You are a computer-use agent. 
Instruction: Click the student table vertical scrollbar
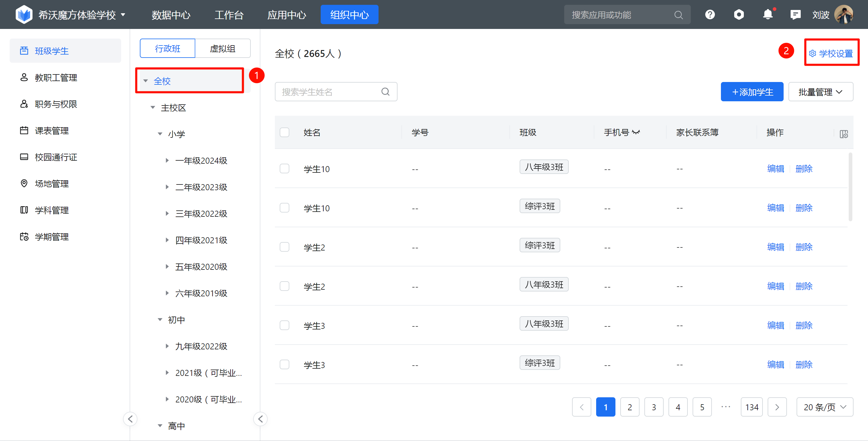(851, 187)
